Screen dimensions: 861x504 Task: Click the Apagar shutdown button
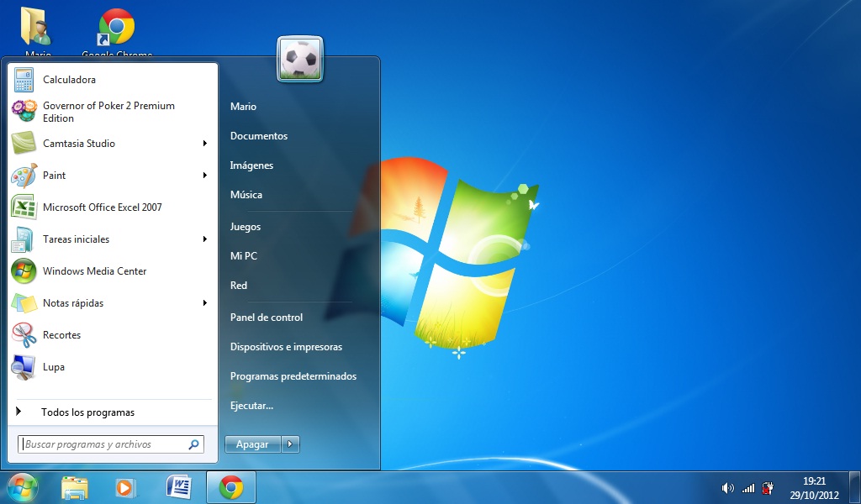click(251, 444)
